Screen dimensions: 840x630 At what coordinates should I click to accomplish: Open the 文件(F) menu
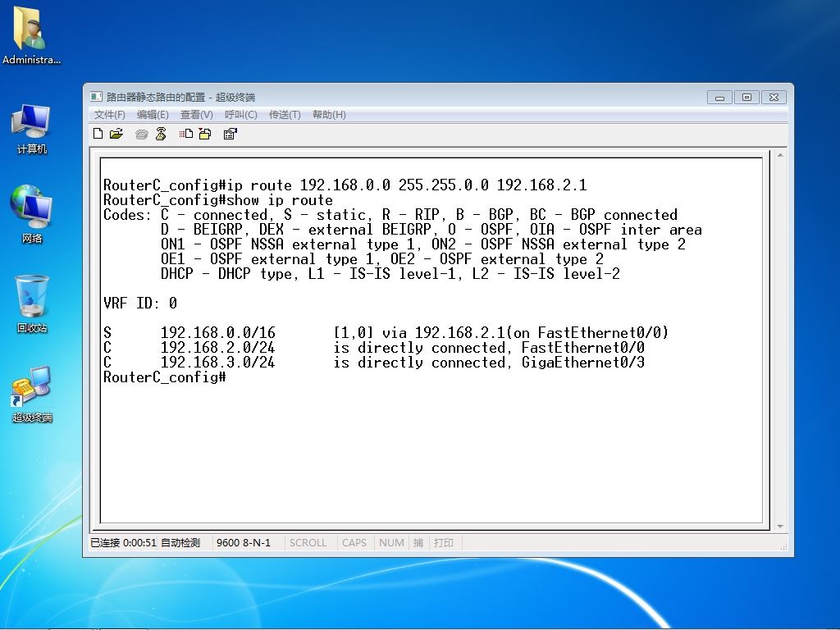pyautogui.click(x=109, y=115)
